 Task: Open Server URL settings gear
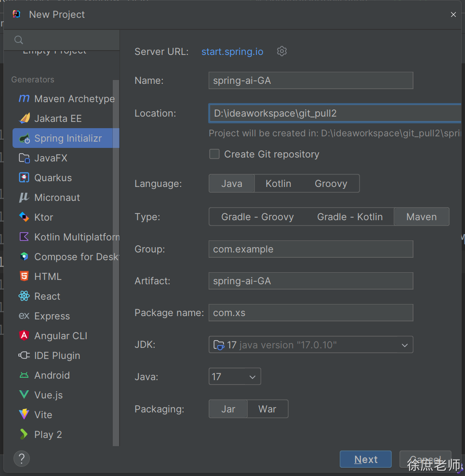[282, 51]
